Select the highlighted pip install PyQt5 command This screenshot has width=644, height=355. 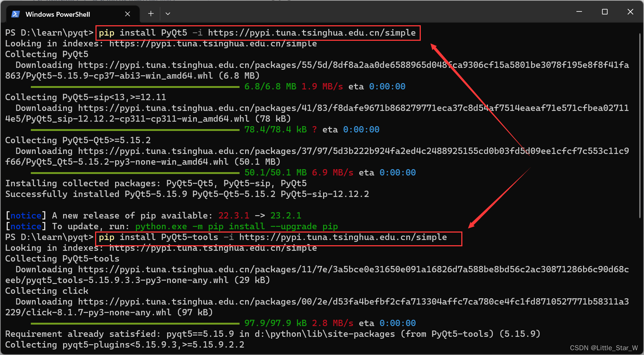258,33
